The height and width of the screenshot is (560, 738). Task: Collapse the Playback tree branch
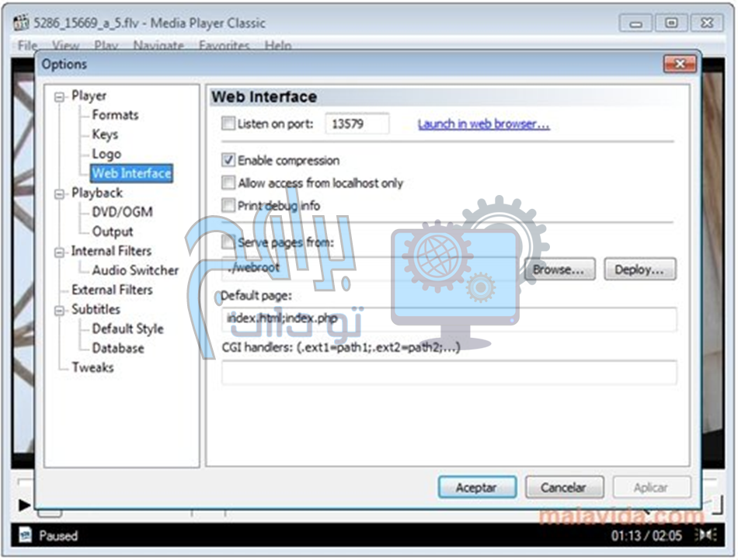(x=60, y=193)
